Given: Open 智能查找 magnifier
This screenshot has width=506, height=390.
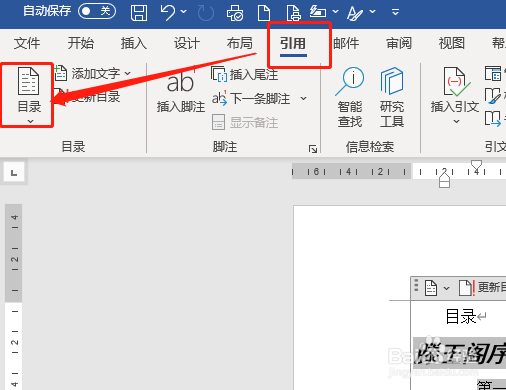Looking at the screenshot, I should click(x=350, y=97).
